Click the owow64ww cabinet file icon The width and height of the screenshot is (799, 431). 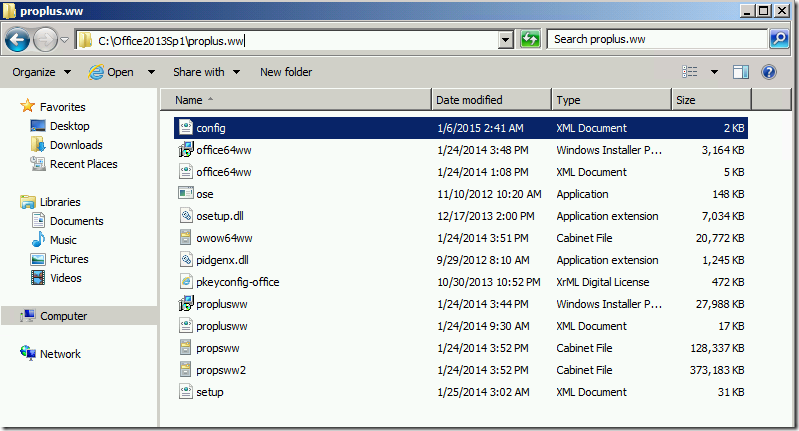point(185,238)
